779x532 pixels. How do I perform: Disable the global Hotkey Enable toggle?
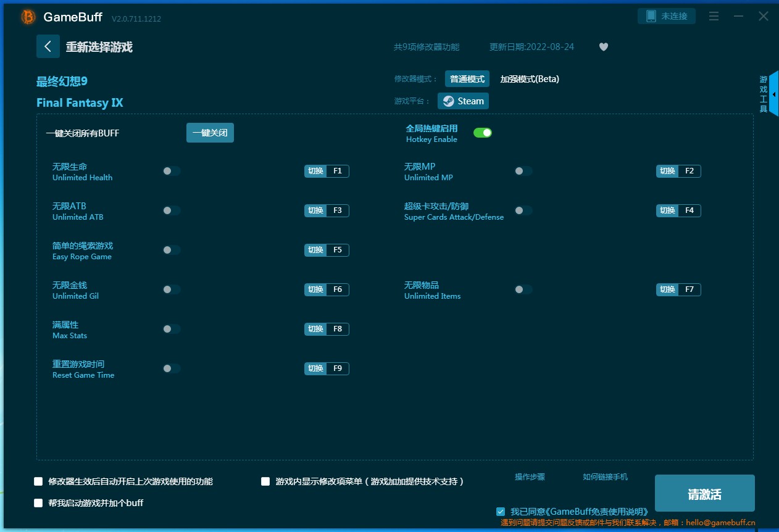[x=482, y=133]
